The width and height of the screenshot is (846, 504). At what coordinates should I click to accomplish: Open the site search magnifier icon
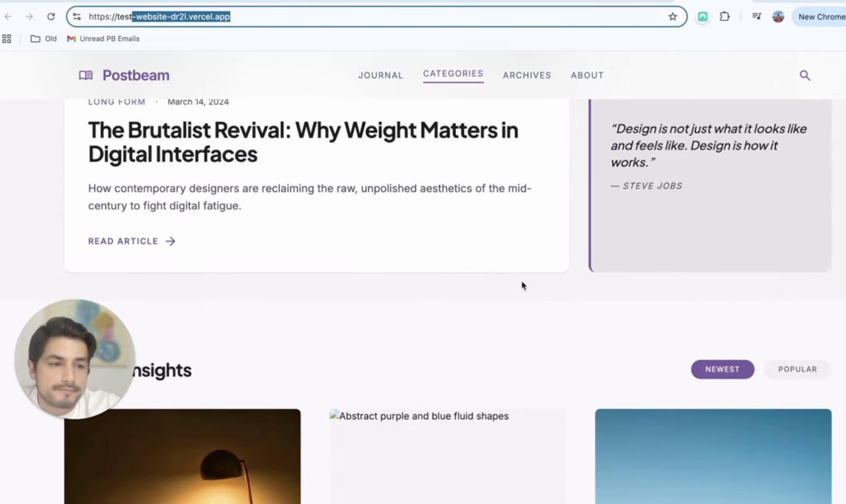pyautogui.click(x=805, y=76)
